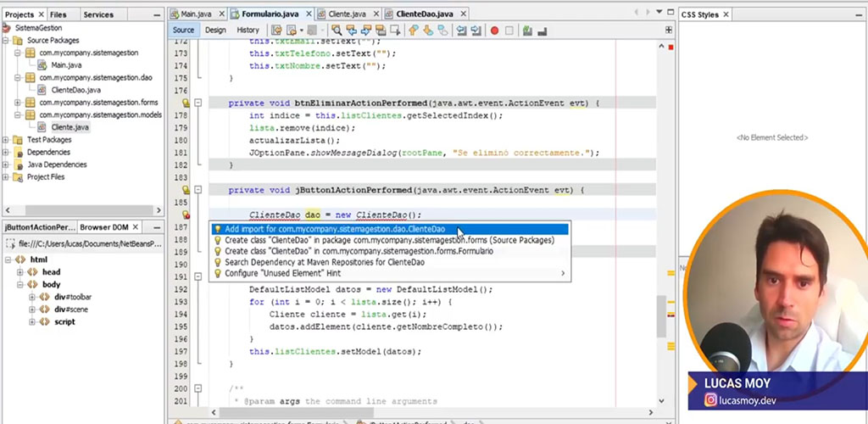Open Main.java in the Projects tree
Screen dimensions: 868x424
pos(65,65)
